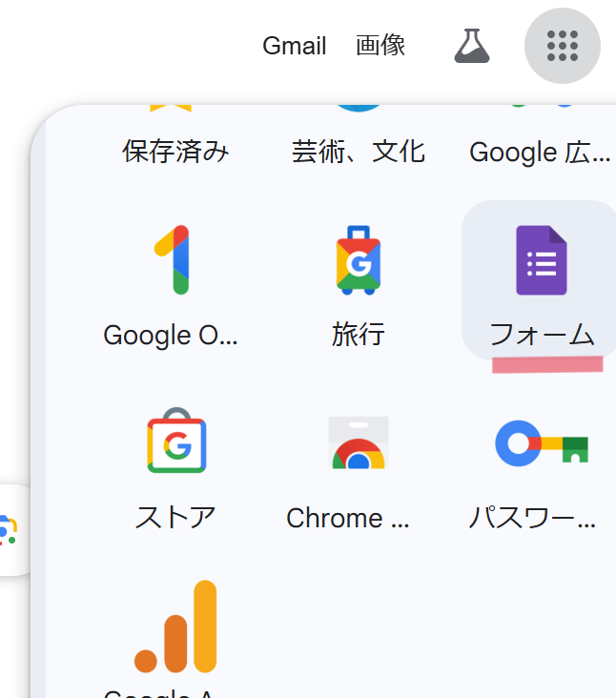The height and width of the screenshot is (698, 616).
Task: Open the Google One app
Action: 172,260
